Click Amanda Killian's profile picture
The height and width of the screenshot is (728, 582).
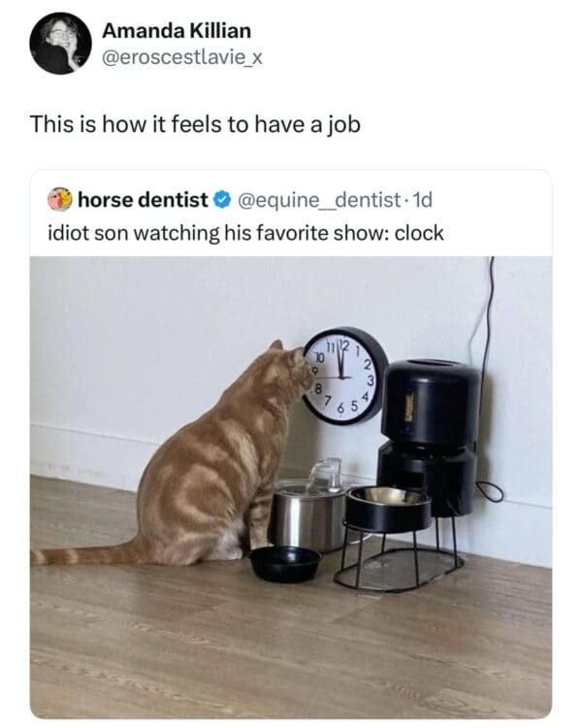click(x=60, y=45)
